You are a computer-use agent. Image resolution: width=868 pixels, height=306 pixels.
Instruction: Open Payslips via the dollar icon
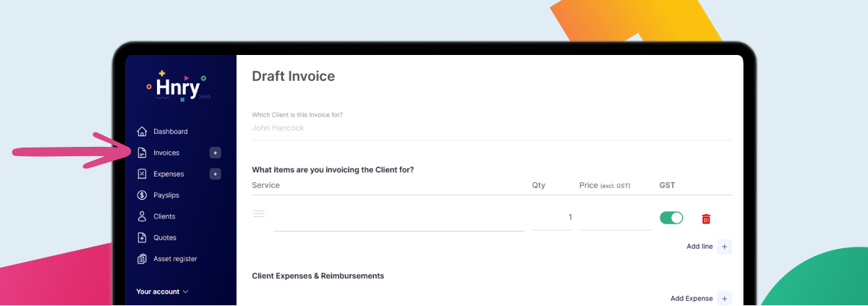pyautogui.click(x=142, y=195)
